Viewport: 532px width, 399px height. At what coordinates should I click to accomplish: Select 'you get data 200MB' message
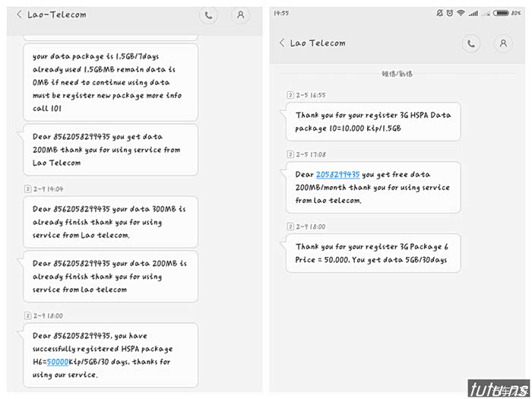(x=111, y=150)
